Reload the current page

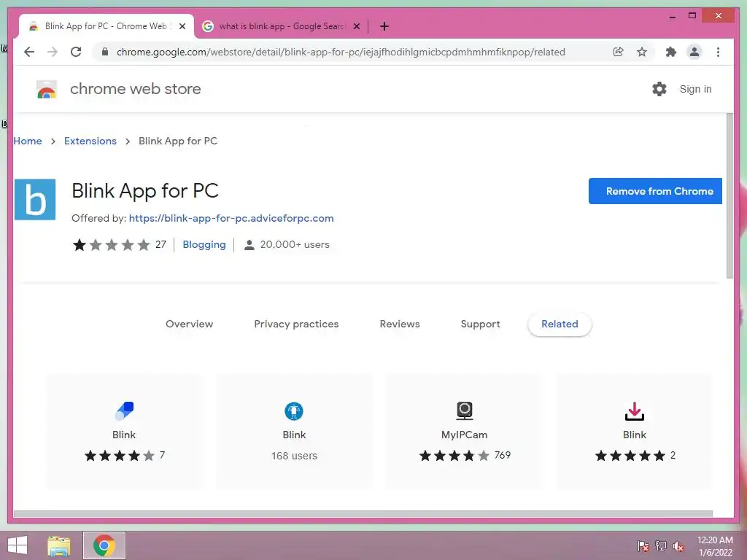[76, 52]
